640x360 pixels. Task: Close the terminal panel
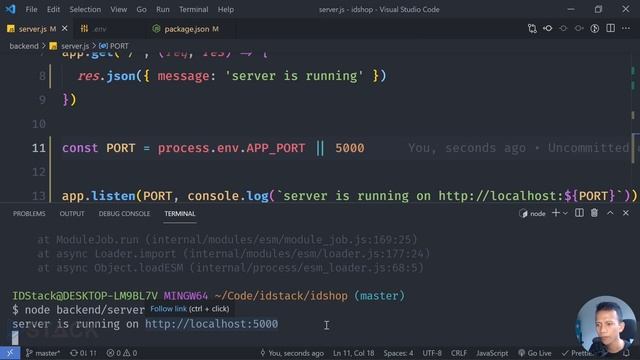626,213
